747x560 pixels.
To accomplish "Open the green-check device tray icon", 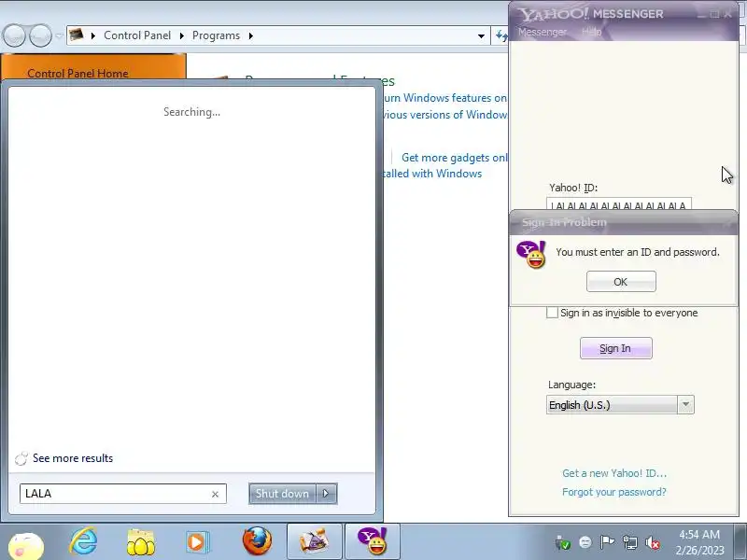I will tap(563, 542).
